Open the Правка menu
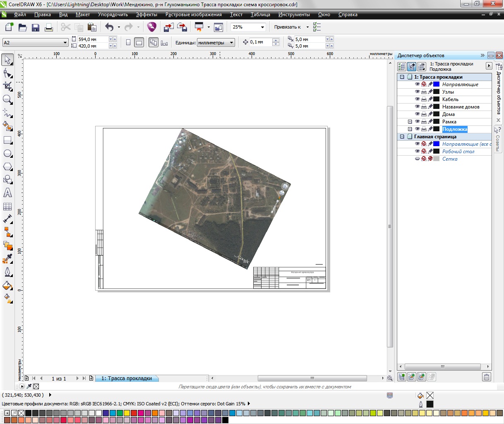Viewport: 504px width, 424px height. [x=43, y=14]
